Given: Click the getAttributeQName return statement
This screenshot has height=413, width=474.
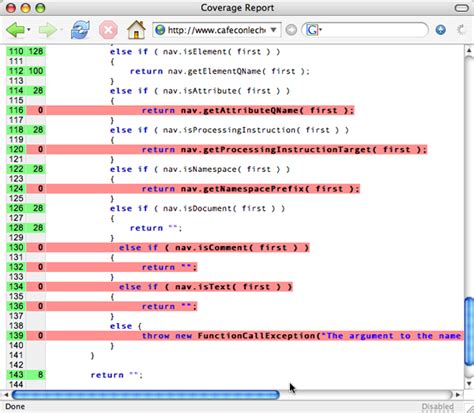Looking at the screenshot, I should coord(248,110).
